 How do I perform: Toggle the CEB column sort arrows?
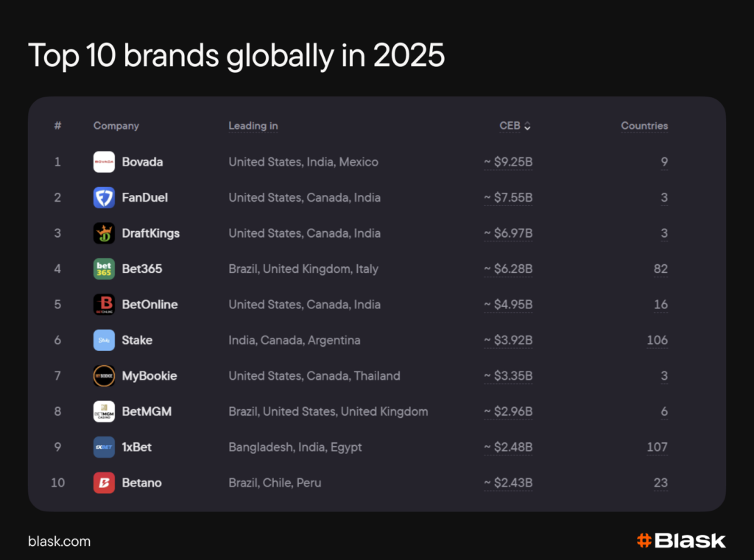click(527, 126)
